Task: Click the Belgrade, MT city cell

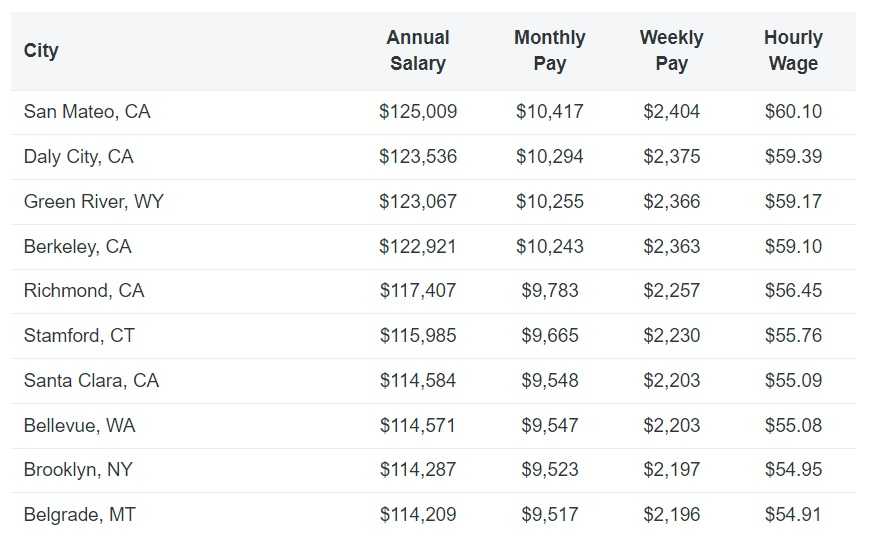Action: [80, 515]
